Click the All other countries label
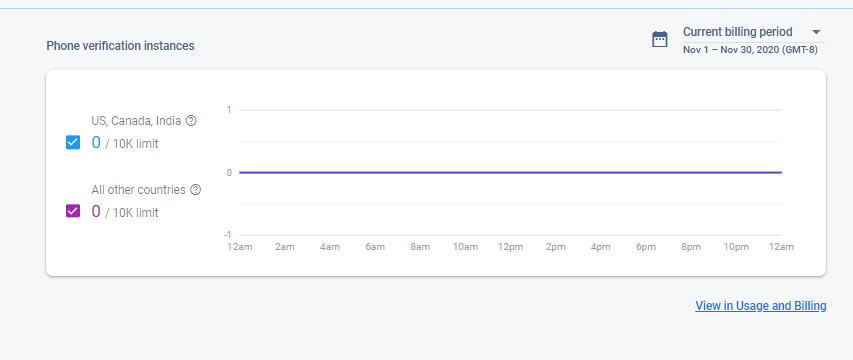The height and width of the screenshot is (360, 853). pos(138,190)
